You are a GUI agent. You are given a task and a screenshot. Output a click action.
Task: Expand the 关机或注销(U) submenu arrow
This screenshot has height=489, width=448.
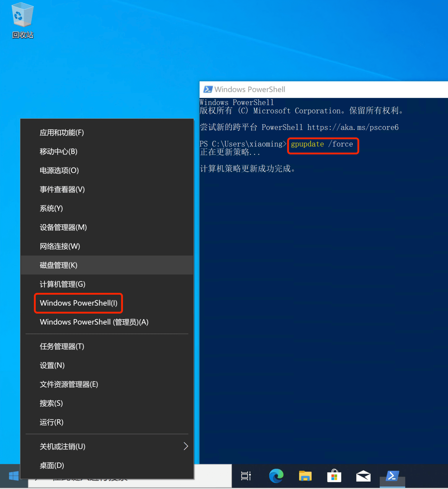point(186,446)
